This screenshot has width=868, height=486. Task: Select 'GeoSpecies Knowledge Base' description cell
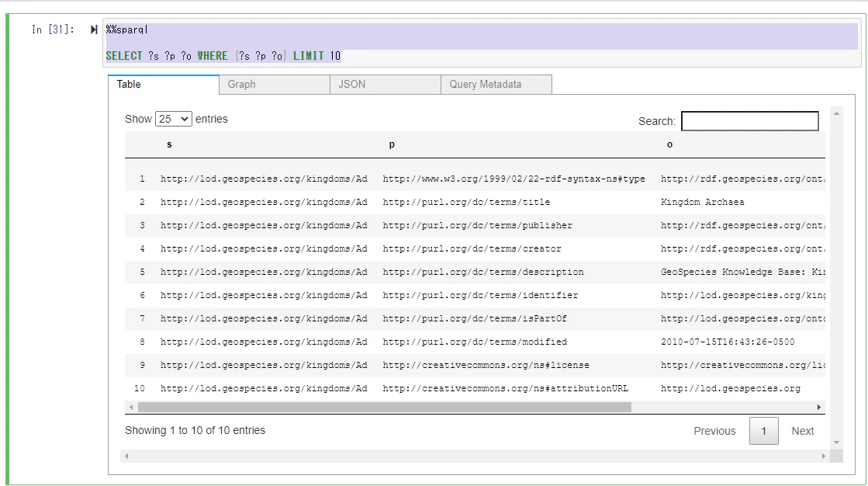click(742, 272)
